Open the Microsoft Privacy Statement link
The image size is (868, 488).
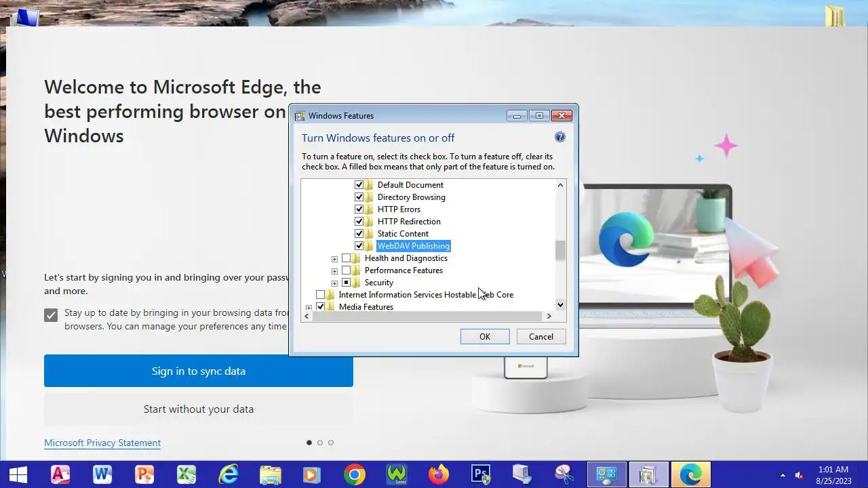pyautogui.click(x=102, y=443)
